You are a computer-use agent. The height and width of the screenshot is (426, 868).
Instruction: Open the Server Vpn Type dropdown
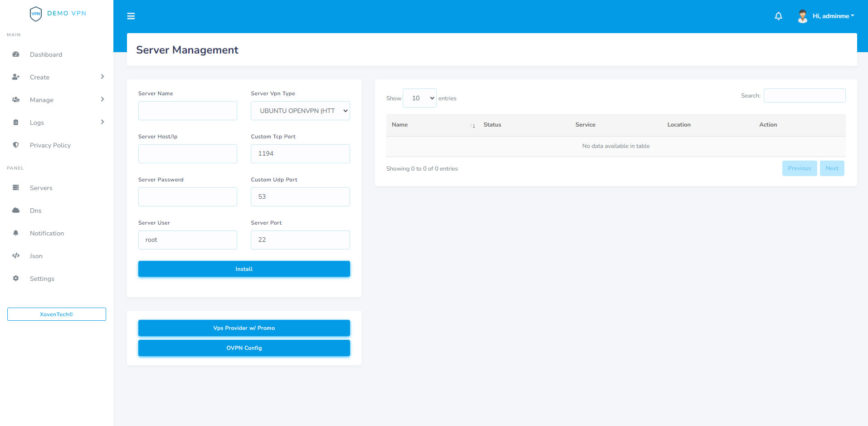pyautogui.click(x=300, y=110)
